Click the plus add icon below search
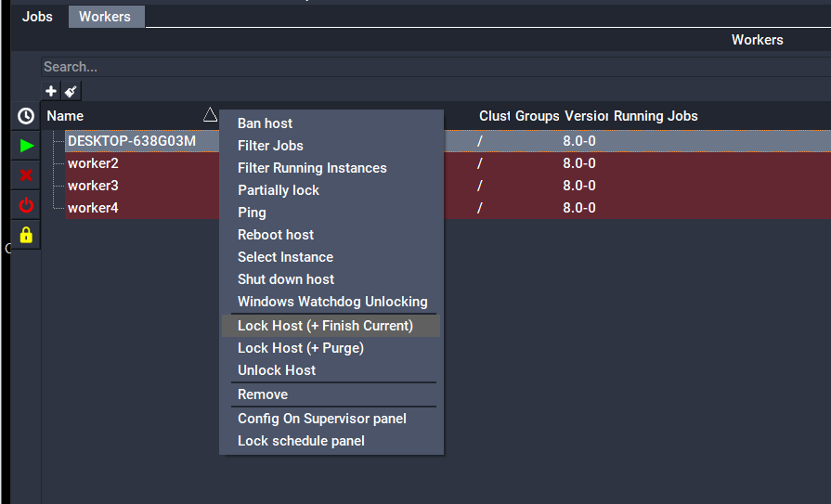Viewport: 831px width, 504px height. [51, 91]
